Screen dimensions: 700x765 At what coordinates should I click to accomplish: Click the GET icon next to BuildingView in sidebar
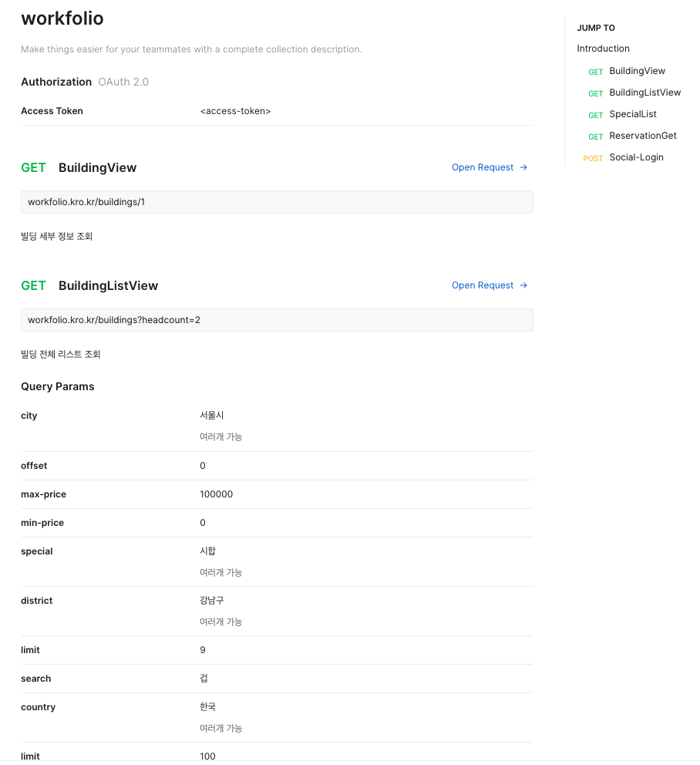(595, 72)
